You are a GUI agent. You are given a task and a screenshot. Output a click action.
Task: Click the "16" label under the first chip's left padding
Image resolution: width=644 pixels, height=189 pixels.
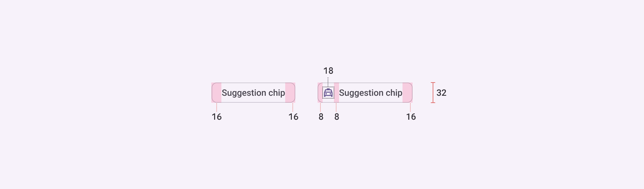(217, 117)
